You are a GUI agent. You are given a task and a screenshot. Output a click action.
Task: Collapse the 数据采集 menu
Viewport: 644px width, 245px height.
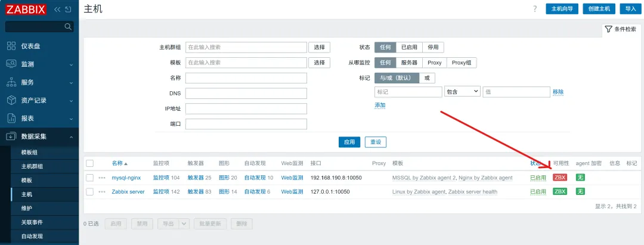coord(71,137)
